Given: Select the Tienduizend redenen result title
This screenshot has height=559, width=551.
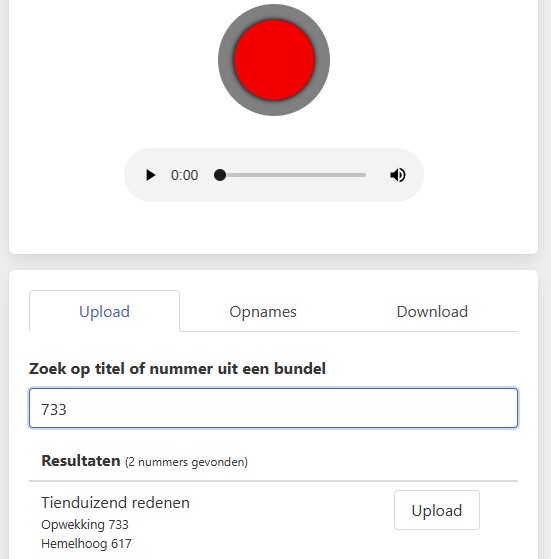Looking at the screenshot, I should point(115,503).
